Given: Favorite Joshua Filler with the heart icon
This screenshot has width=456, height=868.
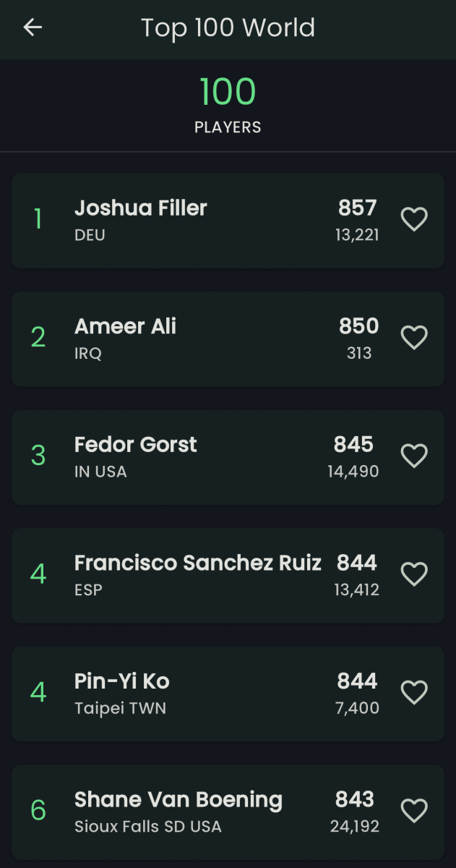Looking at the screenshot, I should tap(414, 219).
